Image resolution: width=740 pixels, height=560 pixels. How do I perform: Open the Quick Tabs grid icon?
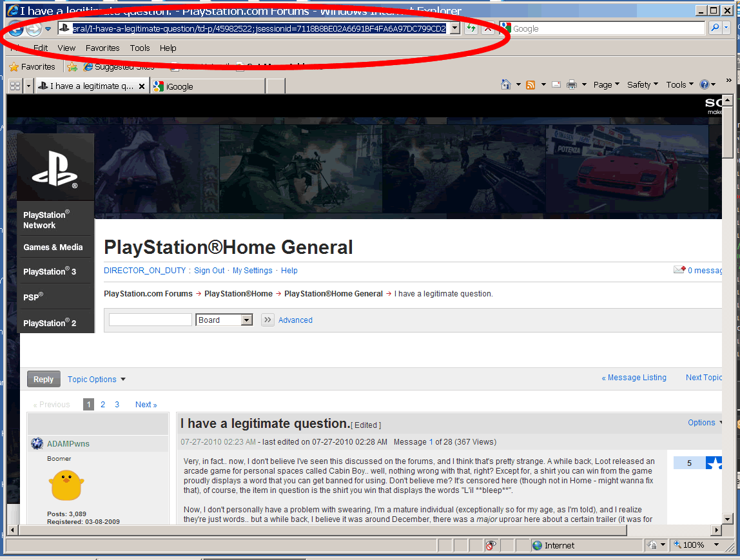click(x=15, y=86)
